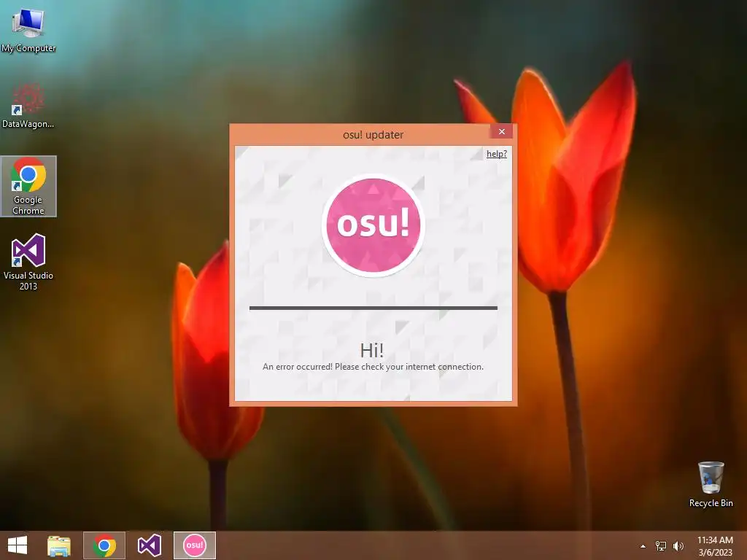Select the Google Chrome desktop shortcut
Screen dimensions: 747x560
pyautogui.click(x=28, y=186)
